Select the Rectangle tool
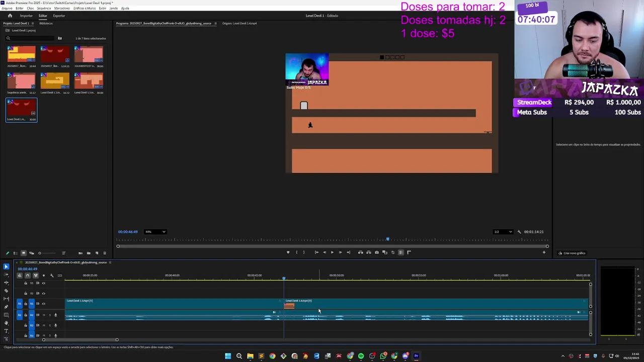Image resolution: width=644 pixels, height=362 pixels. point(6,315)
